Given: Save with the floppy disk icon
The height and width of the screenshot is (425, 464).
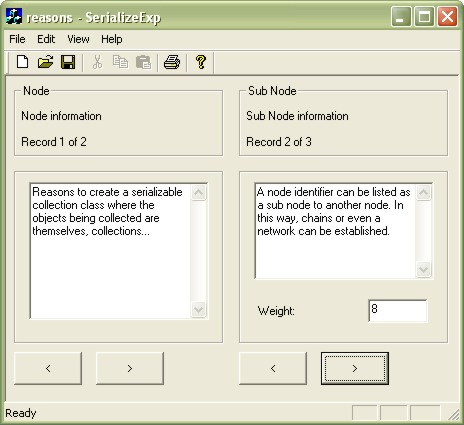Looking at the screenshot, I should click(x=68, y=62).
